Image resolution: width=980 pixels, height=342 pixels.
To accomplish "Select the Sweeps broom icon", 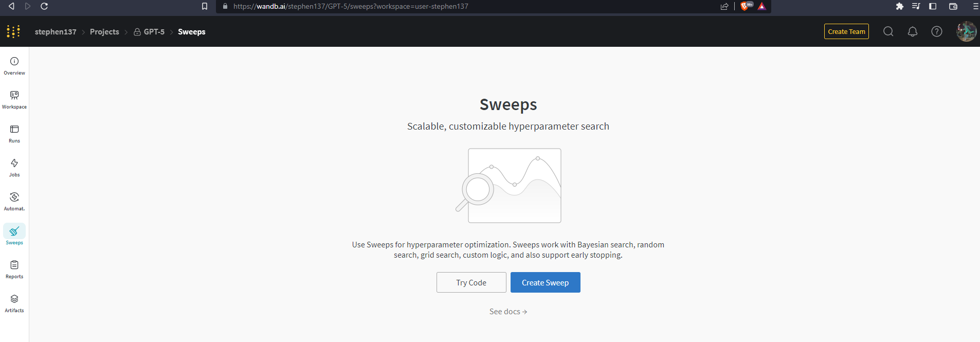I will pyautogui.click(x=14, y=231).
